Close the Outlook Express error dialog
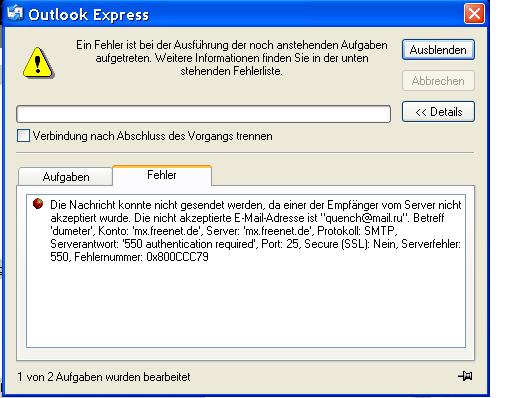Screen dimensions: 512x398 click(474, 14)
